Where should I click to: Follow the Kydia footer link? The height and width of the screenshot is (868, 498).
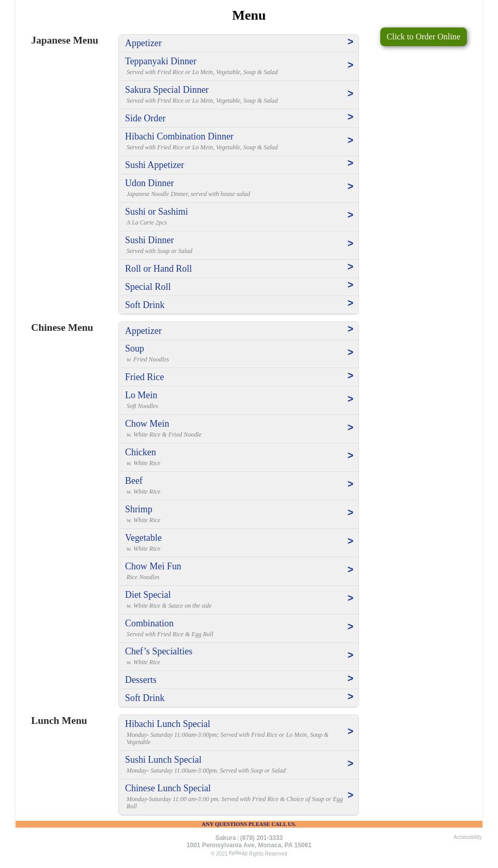tap(234, 853)
